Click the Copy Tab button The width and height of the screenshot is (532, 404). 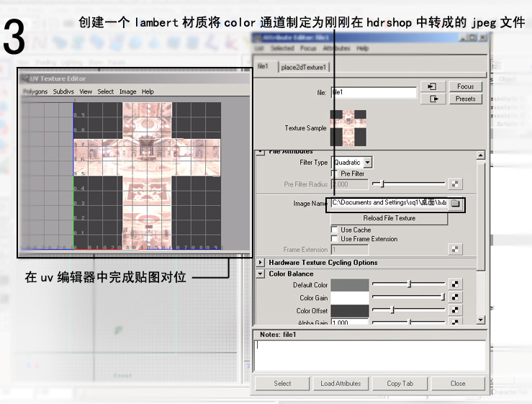pyautogui.click(x=400, y=383)
